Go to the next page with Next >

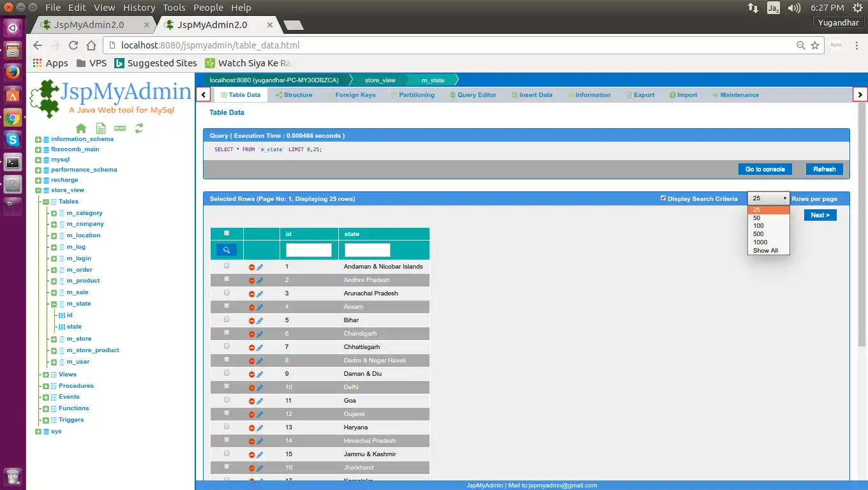(820, 215)
